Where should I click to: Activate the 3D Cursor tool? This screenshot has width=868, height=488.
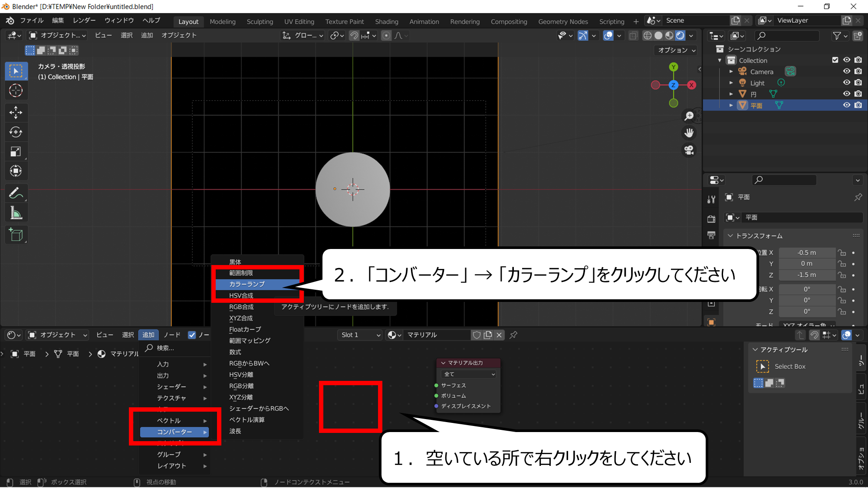coord(16,91)
